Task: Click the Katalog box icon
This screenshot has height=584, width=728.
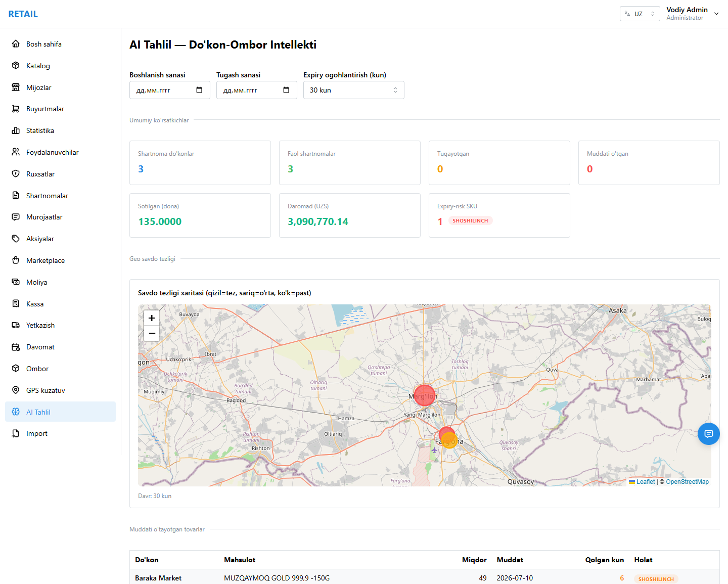Action: point(16,66)
